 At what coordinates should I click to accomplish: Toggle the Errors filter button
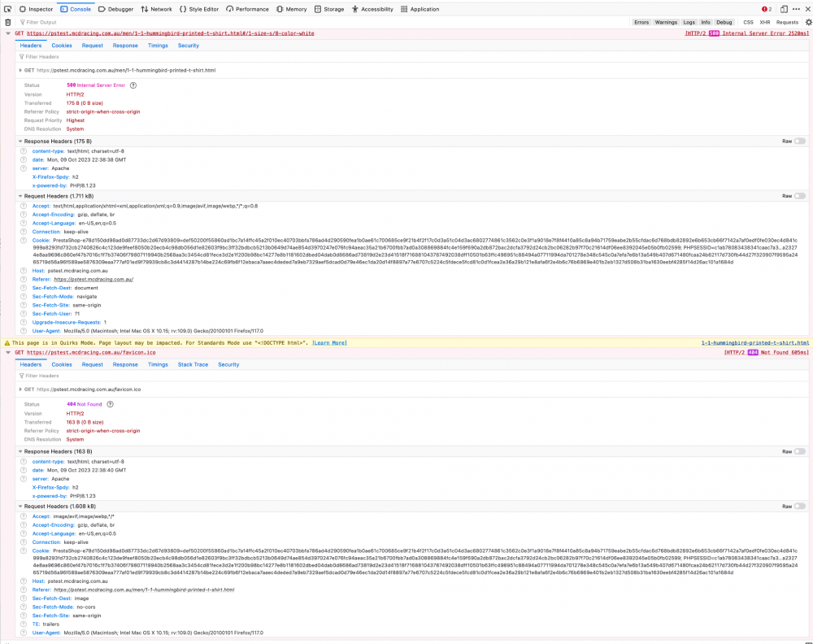641,22
